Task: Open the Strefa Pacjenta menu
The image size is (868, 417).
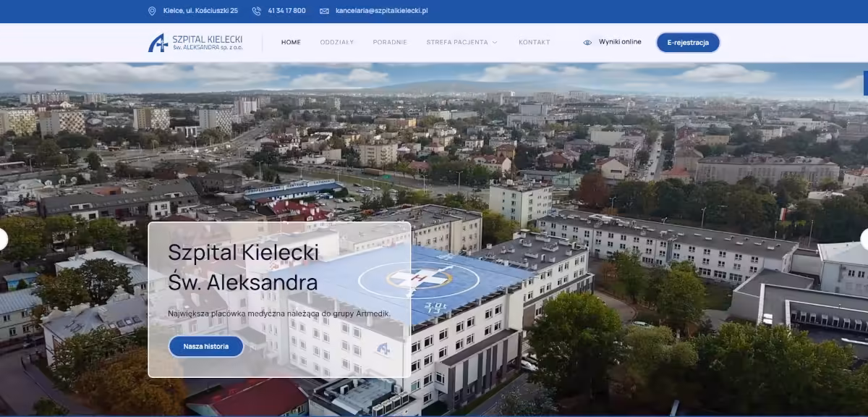Action: click(x=457, y=43)
